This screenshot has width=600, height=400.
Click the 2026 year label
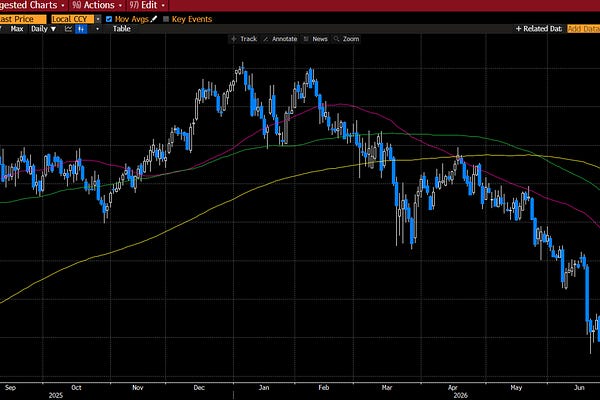(x=460, y=395)
